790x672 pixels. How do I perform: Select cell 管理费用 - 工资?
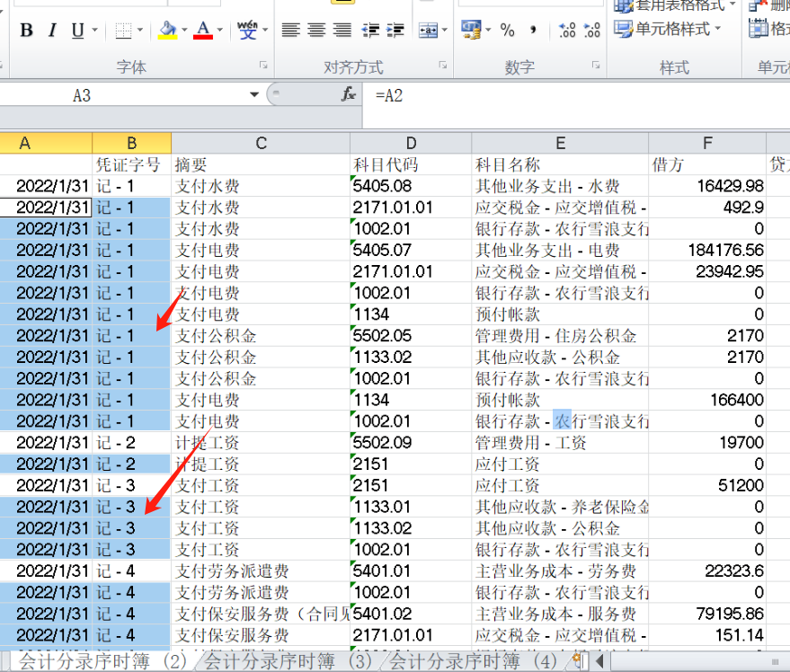(x=560, y=442)
